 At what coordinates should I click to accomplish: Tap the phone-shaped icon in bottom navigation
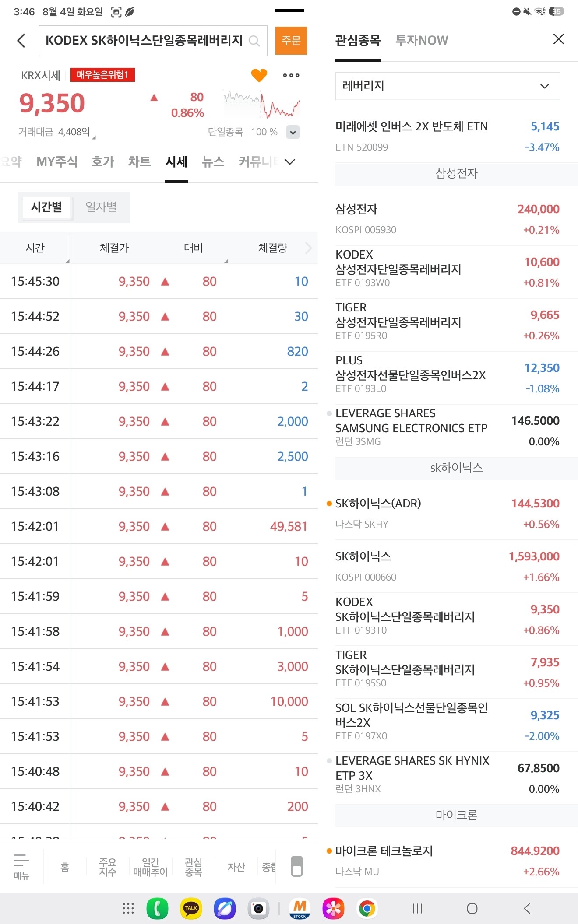coord(296,866)
